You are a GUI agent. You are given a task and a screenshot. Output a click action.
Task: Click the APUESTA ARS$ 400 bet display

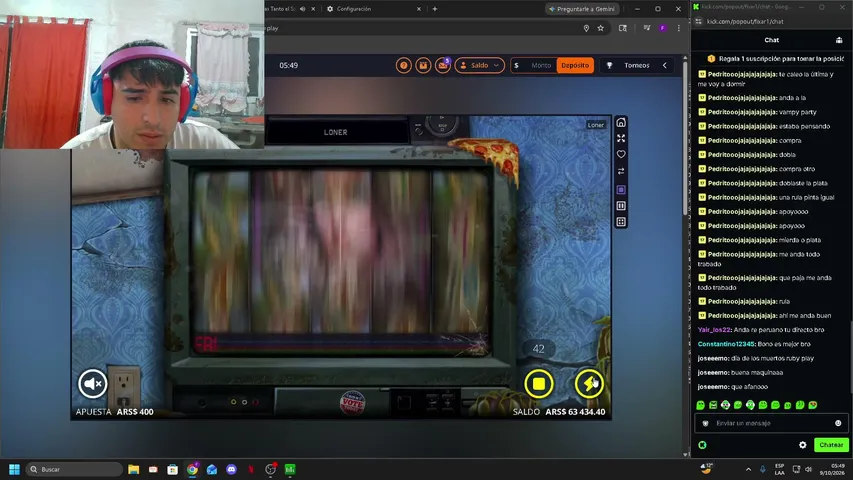tap(114, 412)
